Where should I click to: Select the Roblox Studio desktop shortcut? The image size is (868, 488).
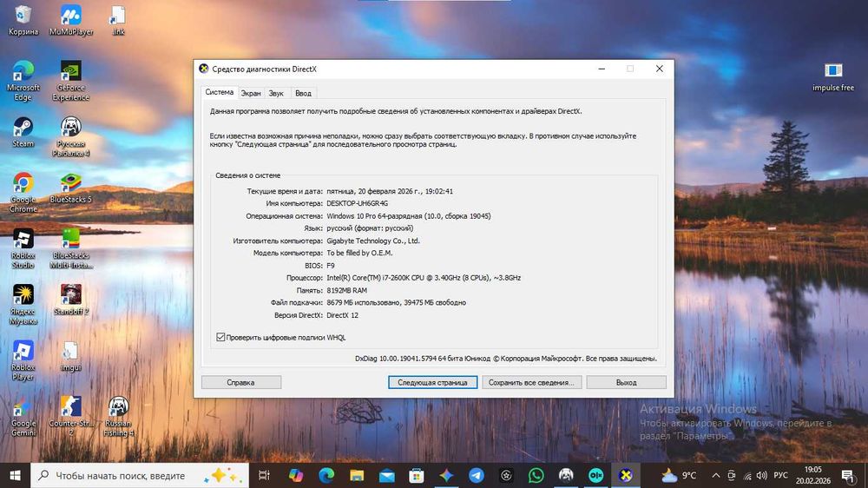[23, 248]
